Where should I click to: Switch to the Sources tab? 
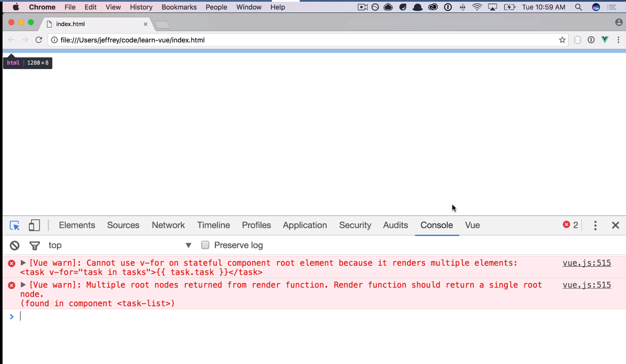tap(123, 225)
